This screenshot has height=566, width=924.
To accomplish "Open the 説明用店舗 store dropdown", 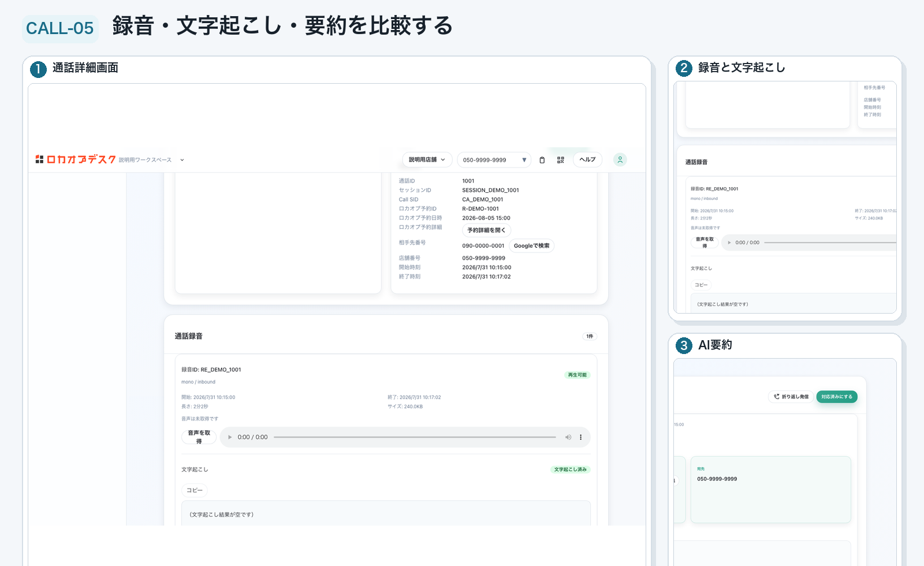I will tap(427, 159).
